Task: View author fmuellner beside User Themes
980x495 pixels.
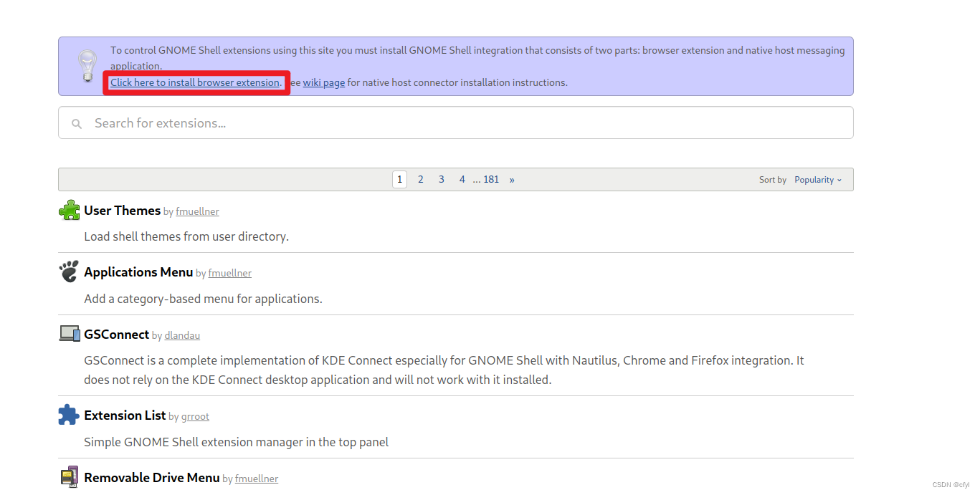Action: [x=197, y=211]
